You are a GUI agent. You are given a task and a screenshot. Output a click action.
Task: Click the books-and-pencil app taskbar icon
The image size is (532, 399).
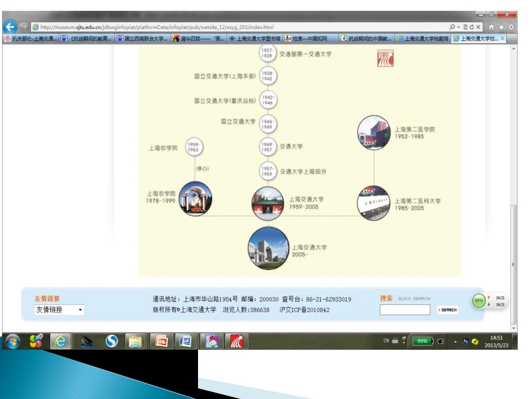pyautogui.click(x=211, y=341)
